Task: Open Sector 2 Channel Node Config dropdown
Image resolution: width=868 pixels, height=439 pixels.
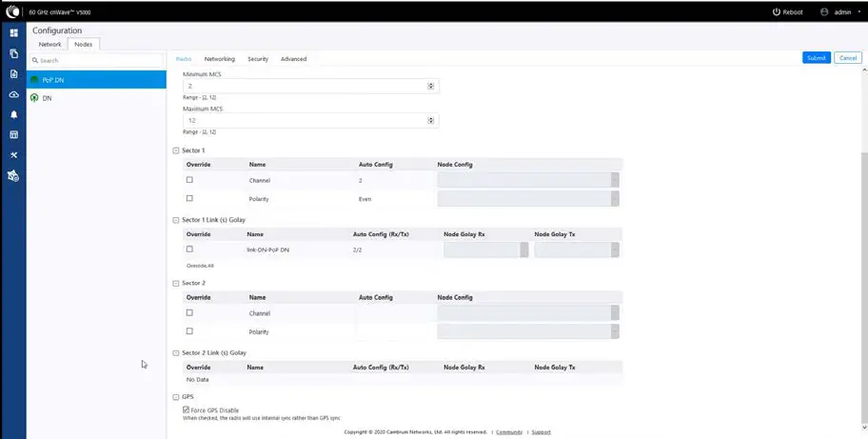Action: (528, 312)
